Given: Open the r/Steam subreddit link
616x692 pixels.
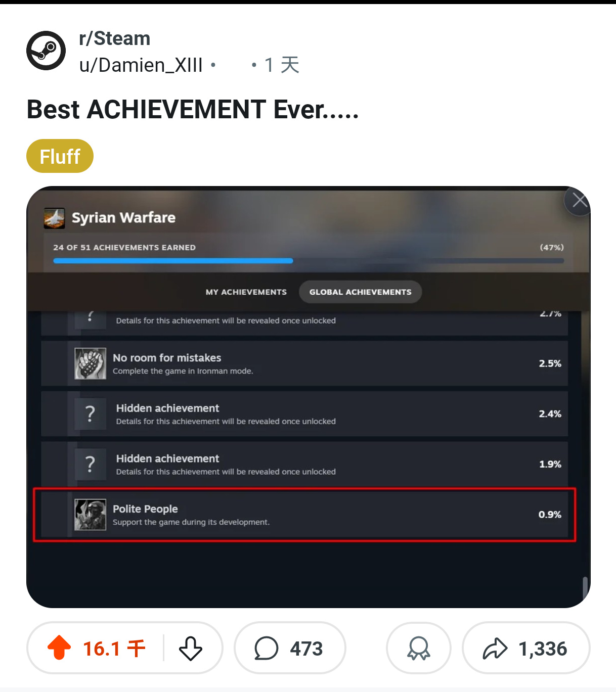Looking at the screenshot, I should (115, 38).
